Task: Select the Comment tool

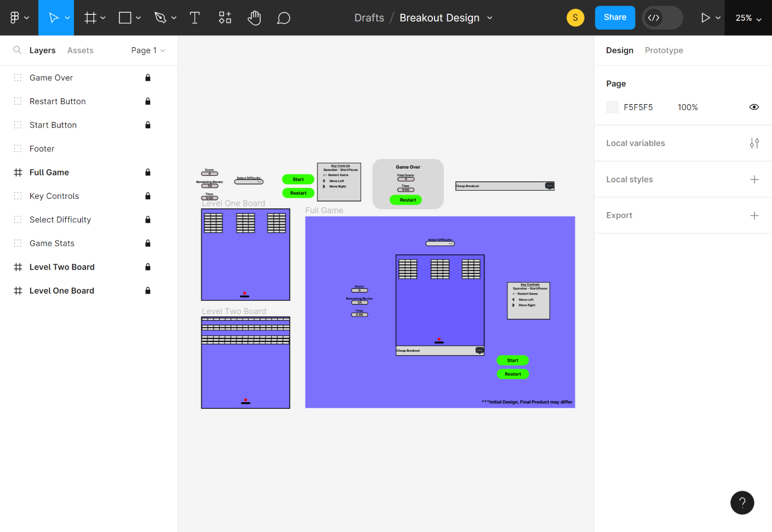Action: 283,17
